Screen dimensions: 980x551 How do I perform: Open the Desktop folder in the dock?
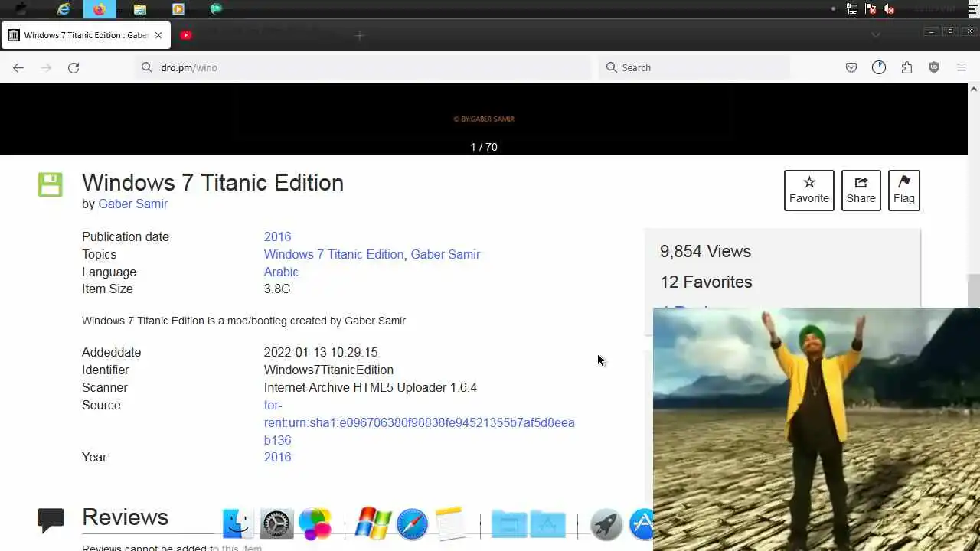509,524
